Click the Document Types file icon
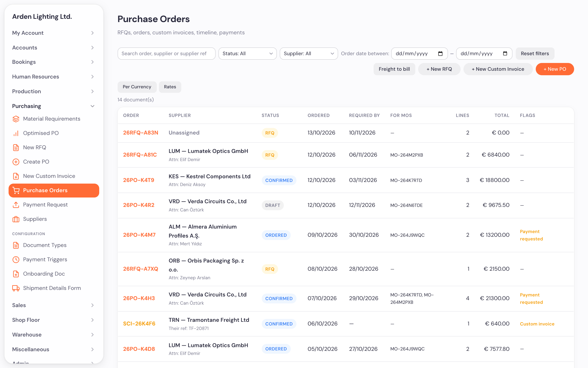588x368 pixels. click(16, 245)
